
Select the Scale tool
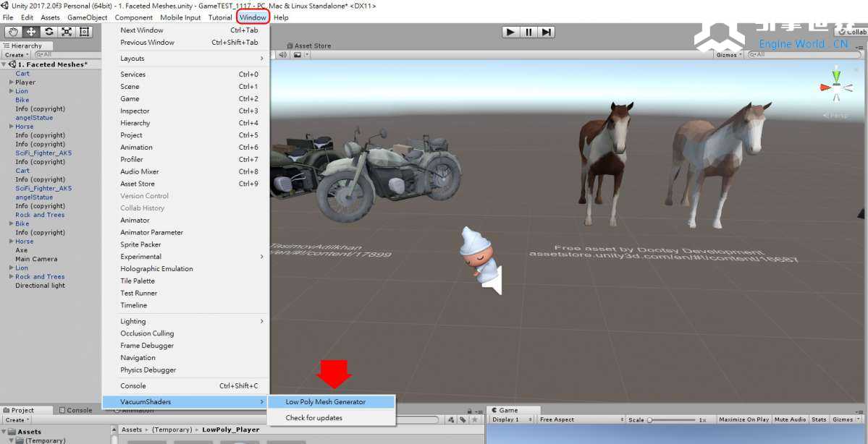click(67, 32)
